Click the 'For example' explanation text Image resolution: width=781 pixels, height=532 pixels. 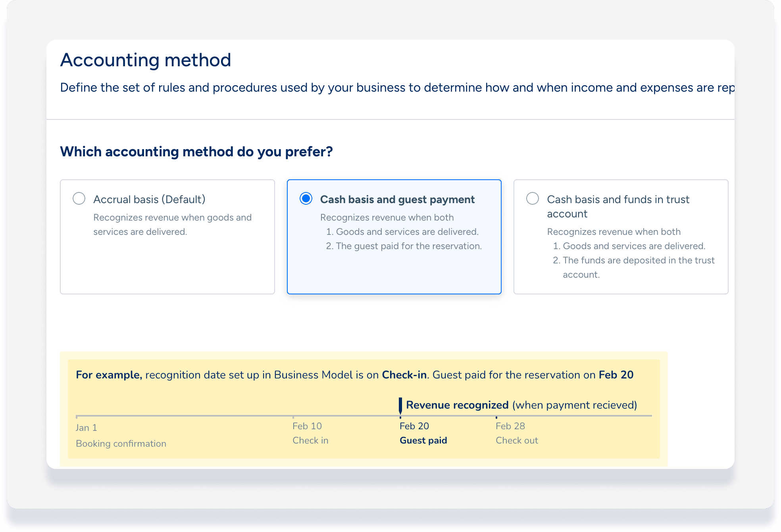click(x=354, y=375)
